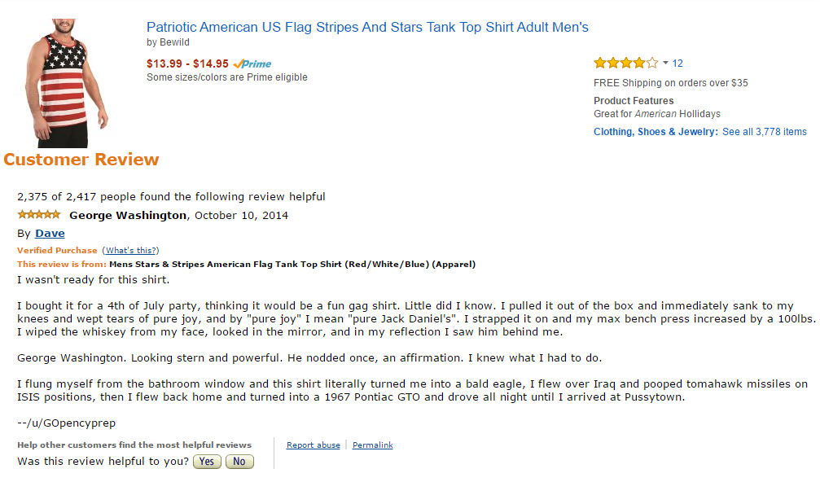Open the 12 customer reviews count
The height and width of the screenshot is (504, 820).
click(677, 64)
